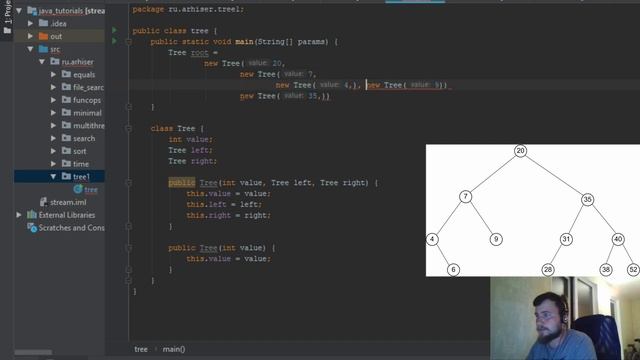Expand the search package arrow
The width and height of the screenshot is (640, 360).
click(x=53, y=138)
